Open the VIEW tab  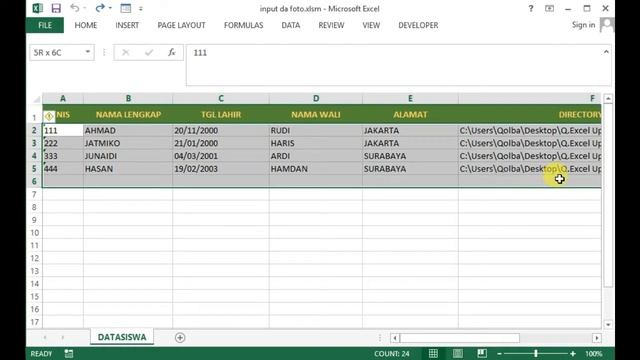(x=371, y=25)
